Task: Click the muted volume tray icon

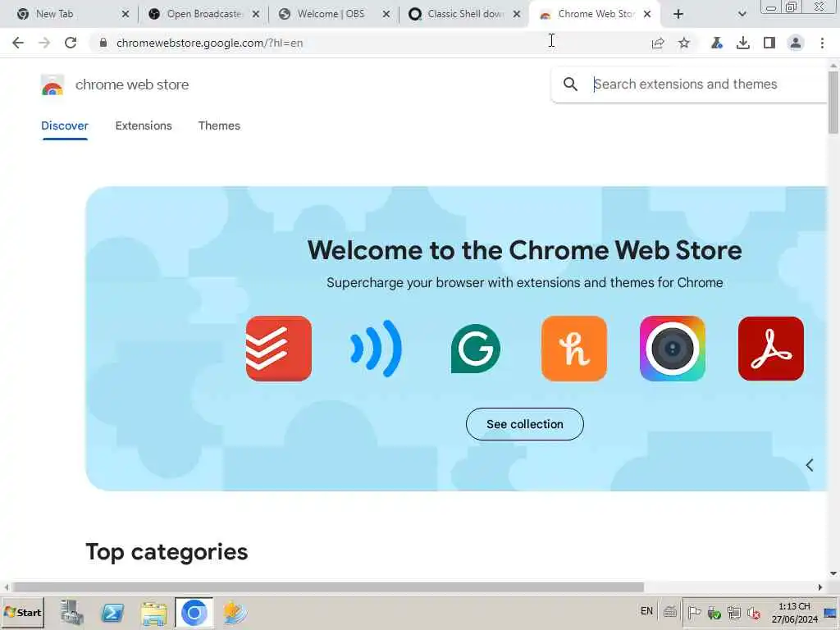Action: (x=754, y=612)
